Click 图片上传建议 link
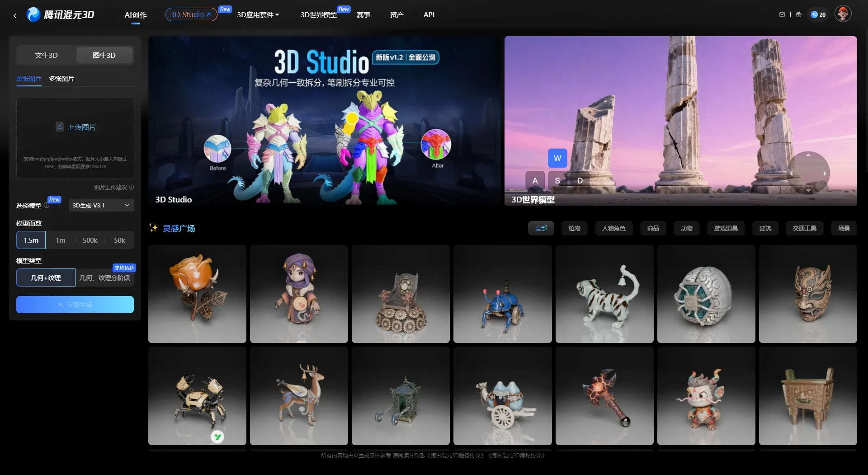Viewport: 868px width, 475px height. point(110,187)
